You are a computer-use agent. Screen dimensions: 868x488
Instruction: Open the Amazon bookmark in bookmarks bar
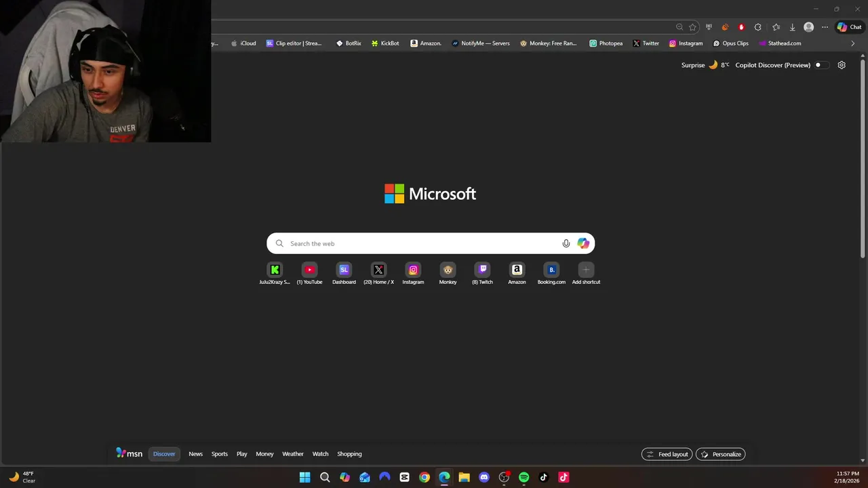coord(426,43)
